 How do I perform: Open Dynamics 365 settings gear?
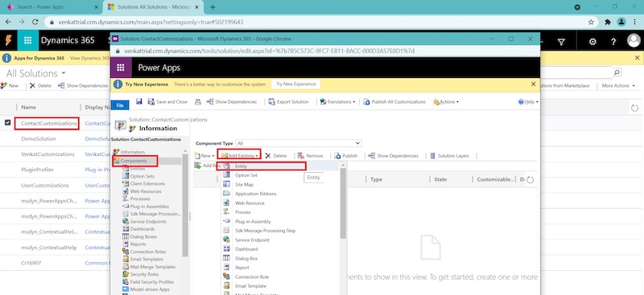click(592, 42)
